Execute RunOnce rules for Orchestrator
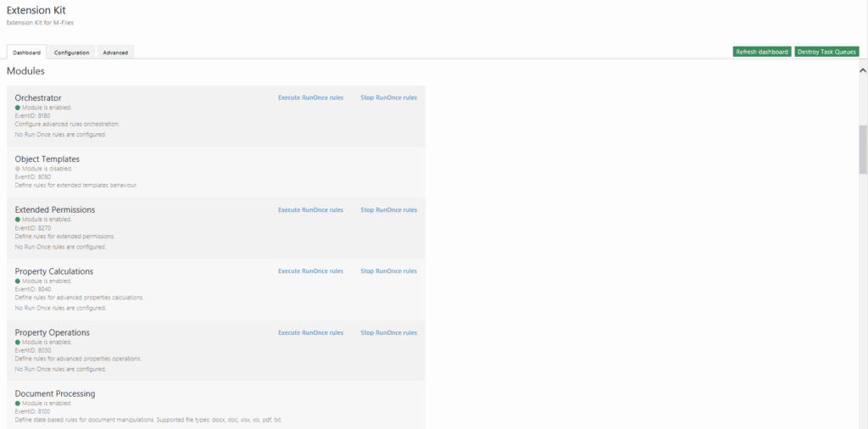 (x=310, y=97)
